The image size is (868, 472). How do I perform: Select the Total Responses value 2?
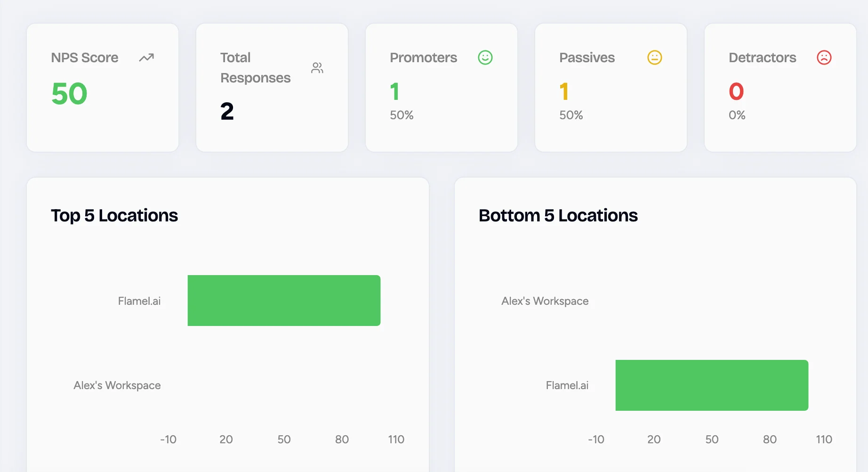(x=227, y=112)
